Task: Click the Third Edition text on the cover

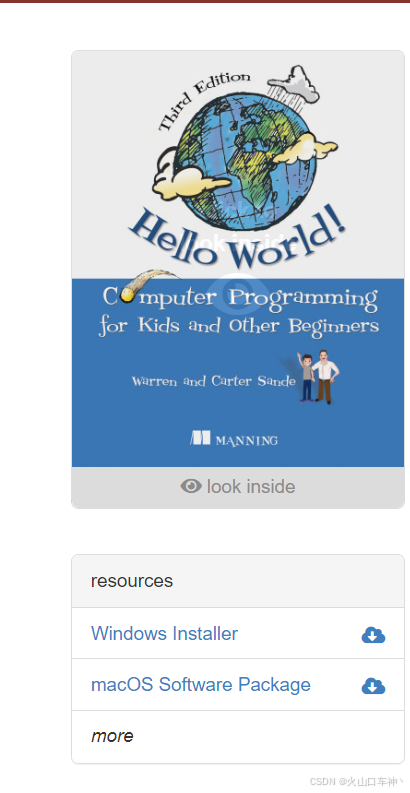Action: point(203,100)
